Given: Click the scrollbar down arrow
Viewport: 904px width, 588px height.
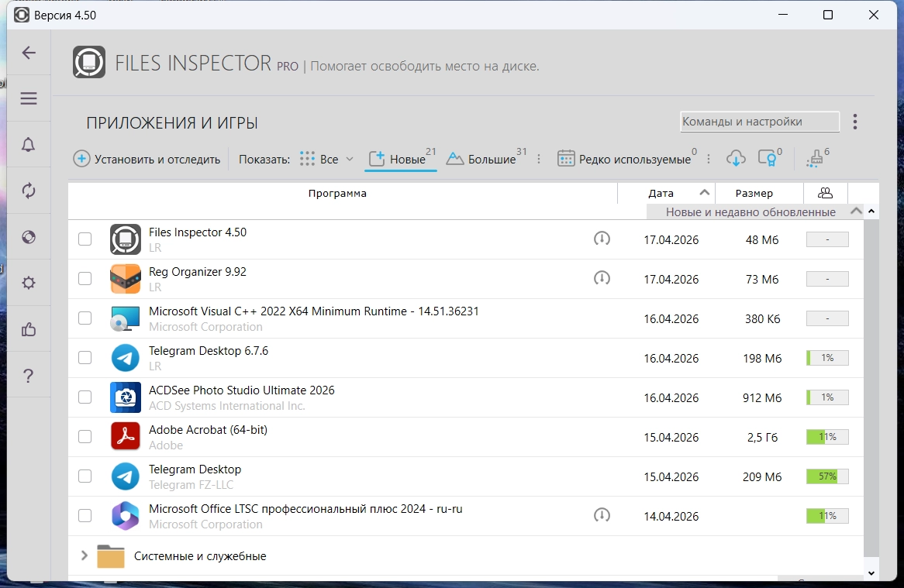Looking at the screenshot, I should point(871,573).
